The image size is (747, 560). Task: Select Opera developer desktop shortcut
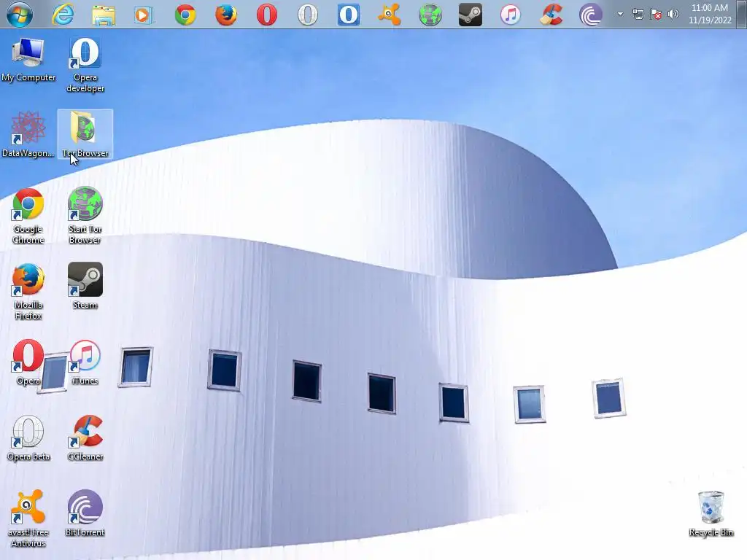[85, 65]
